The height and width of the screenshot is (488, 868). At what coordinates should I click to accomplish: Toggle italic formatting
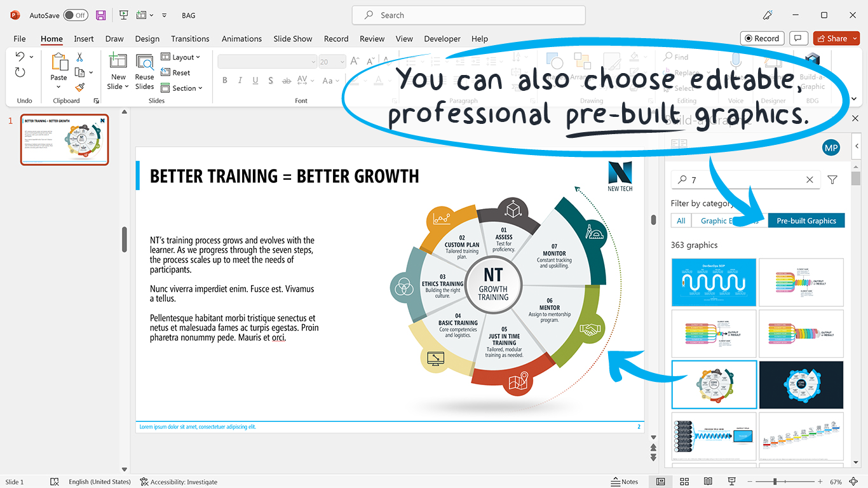click(240, 80)
